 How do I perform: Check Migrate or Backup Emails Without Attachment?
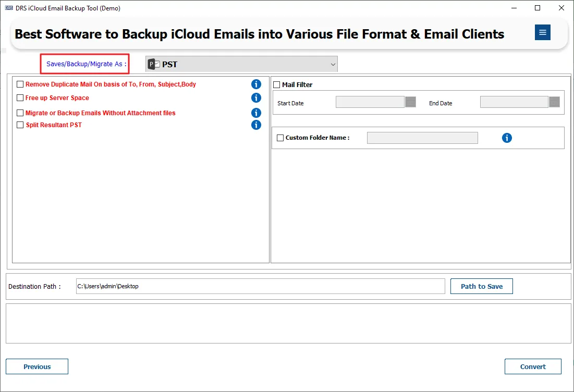(x=20, y=113)
